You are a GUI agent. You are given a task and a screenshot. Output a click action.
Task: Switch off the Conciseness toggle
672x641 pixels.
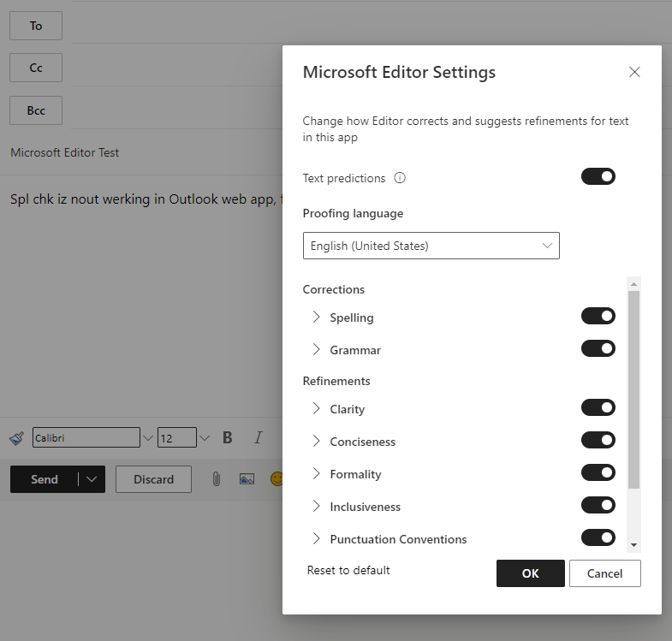tap(598, 440)
